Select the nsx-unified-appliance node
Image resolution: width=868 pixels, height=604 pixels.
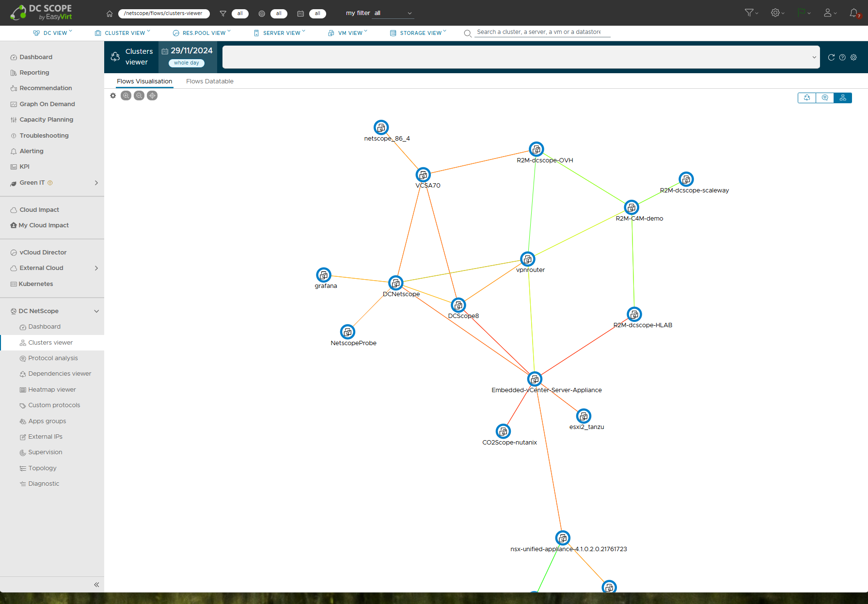pyautogui.click(x=563, y=538)
